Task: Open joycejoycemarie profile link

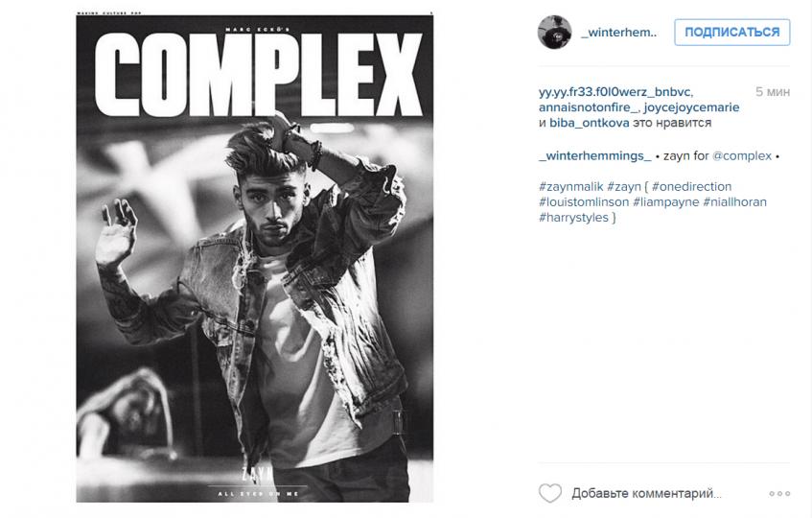Action: 691,107
